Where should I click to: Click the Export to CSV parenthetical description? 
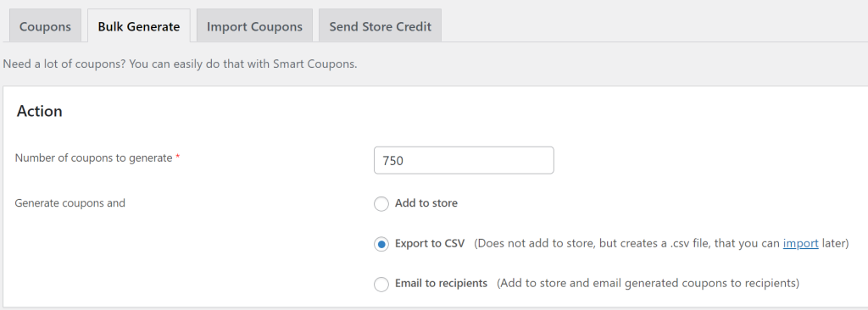661,244
